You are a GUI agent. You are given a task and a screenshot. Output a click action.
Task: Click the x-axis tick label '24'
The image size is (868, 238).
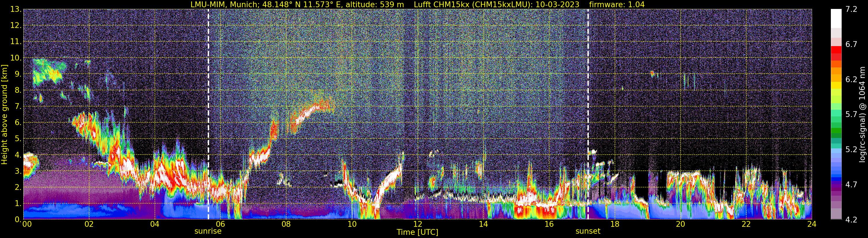[x=812, y=224]
